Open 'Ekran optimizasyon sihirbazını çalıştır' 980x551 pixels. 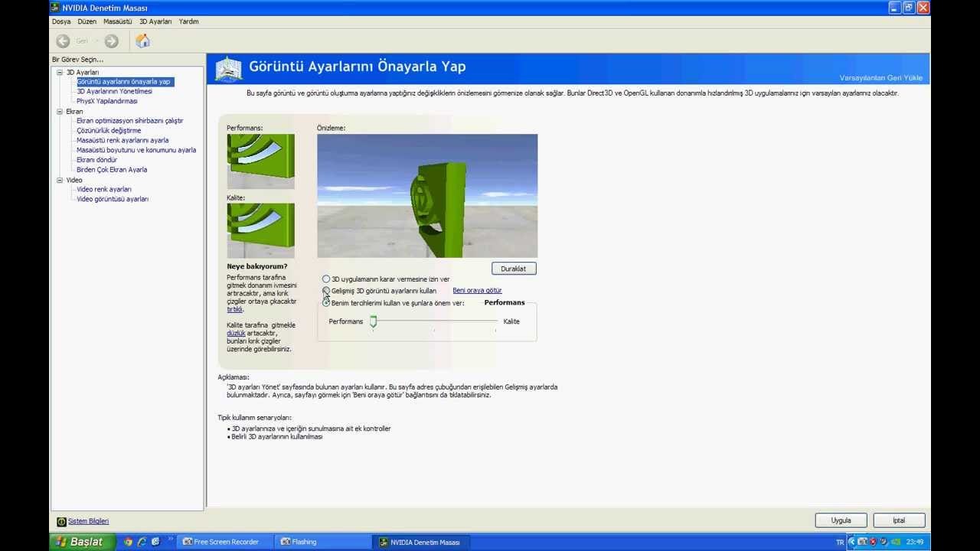pyautogui.click(x=129, y=121)
